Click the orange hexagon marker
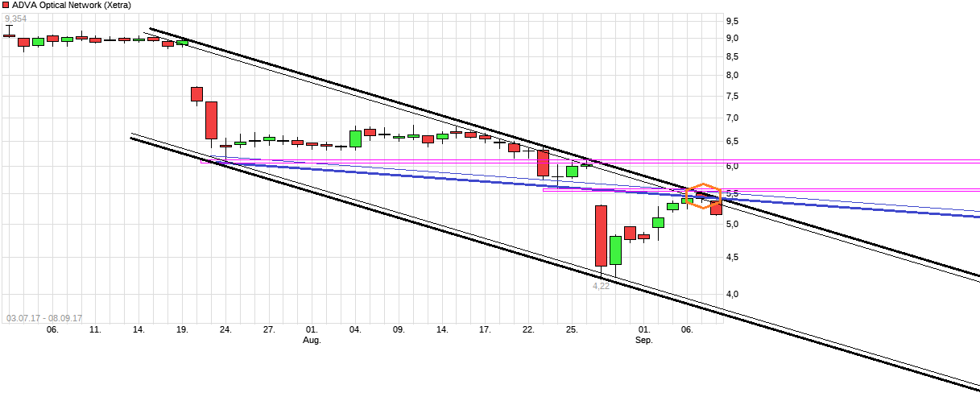 click(703, 196)
